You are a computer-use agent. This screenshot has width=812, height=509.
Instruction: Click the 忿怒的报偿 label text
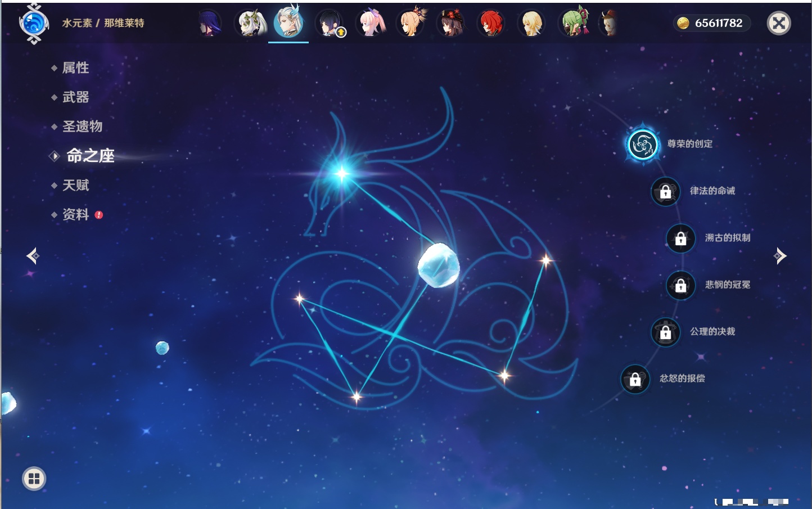(682, 379)
